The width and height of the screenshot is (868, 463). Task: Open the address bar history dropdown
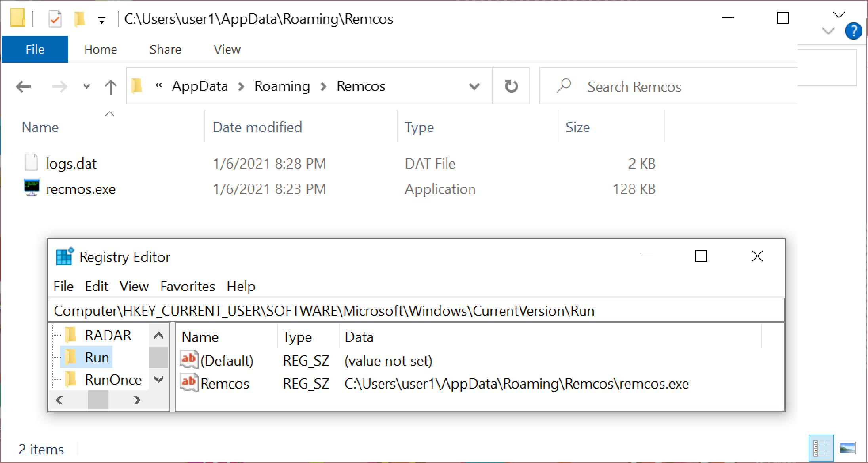pyautogui.click(x=474, y=86)
